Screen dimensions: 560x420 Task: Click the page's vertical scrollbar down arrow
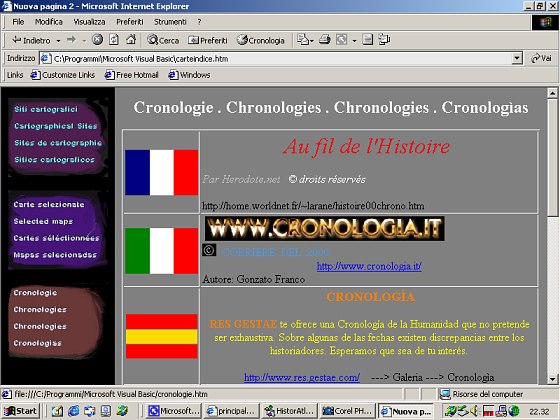pos(552,379)
